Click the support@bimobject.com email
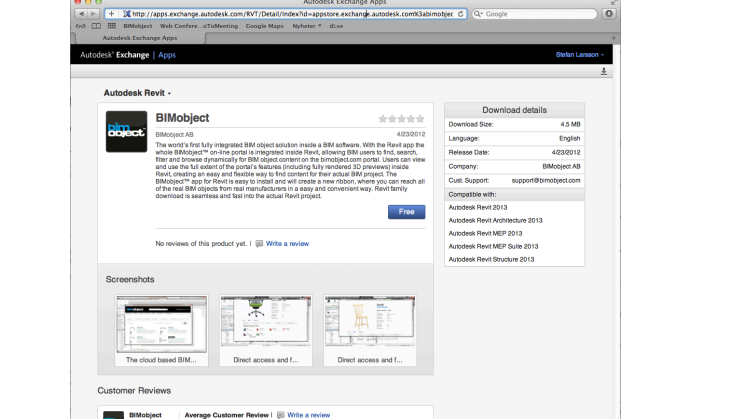The width and height of the screenshot is (746, 419). 546,181
